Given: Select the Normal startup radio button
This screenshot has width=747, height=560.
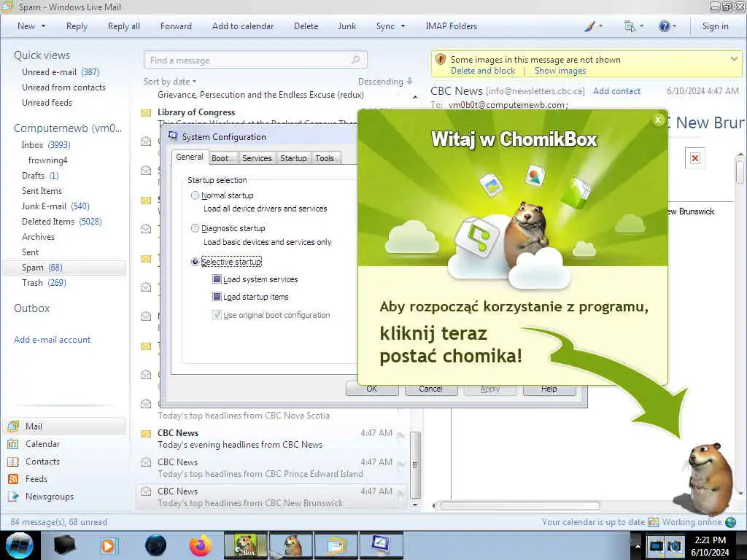Looking at the screenshot, I should point(195,195).
